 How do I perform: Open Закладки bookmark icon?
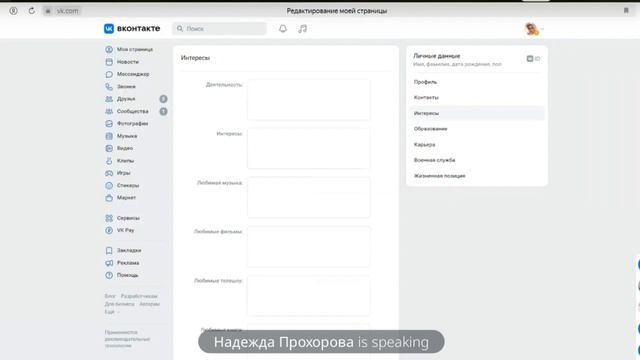(x=109, y=250)
